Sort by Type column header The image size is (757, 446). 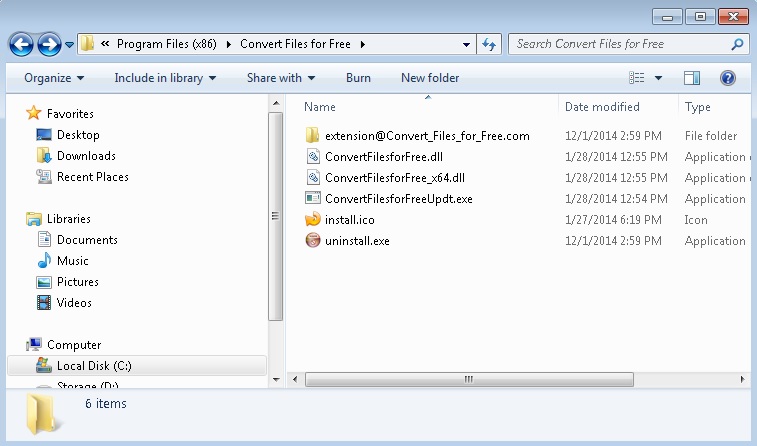pyautogui.click(x=698, y=107)
